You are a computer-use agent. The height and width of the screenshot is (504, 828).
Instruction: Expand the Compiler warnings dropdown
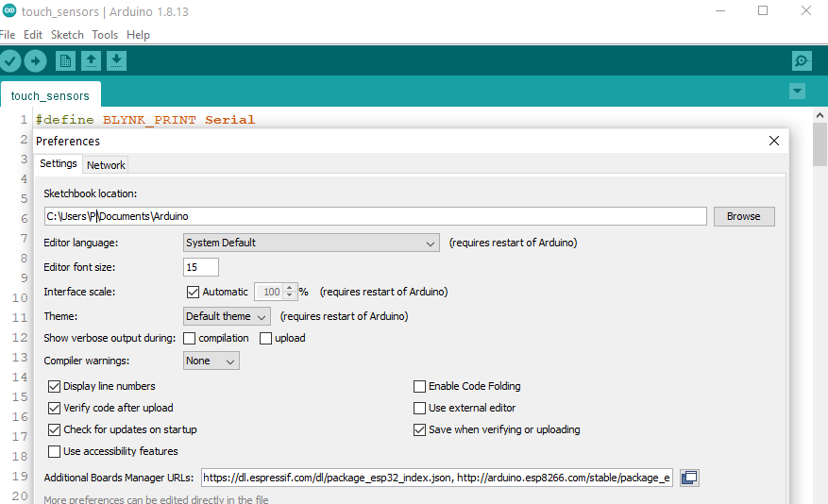coord(211,361)
